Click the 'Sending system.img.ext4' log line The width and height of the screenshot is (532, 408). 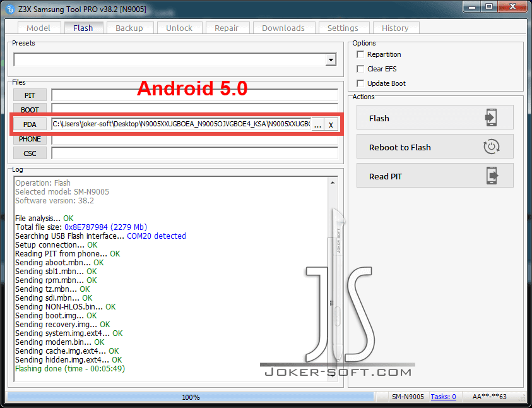click(69, 333)
